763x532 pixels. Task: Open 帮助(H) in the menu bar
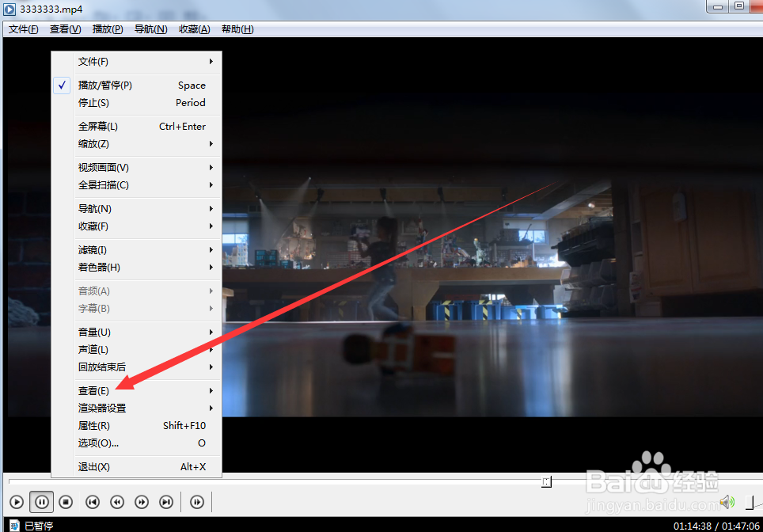coord(237,29)
